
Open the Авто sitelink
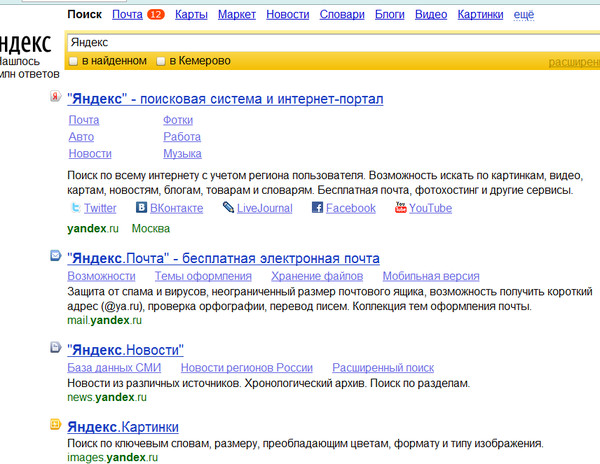tap(81, 137)
